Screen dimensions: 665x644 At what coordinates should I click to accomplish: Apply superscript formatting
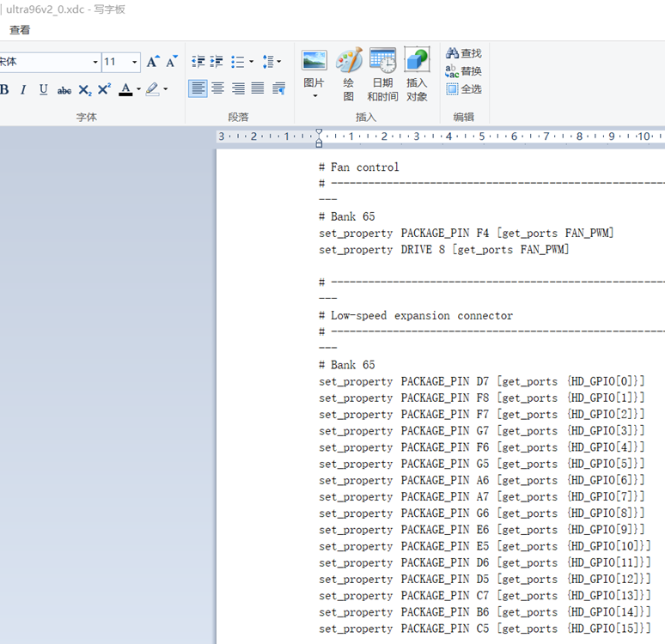[x=104, y=89]
